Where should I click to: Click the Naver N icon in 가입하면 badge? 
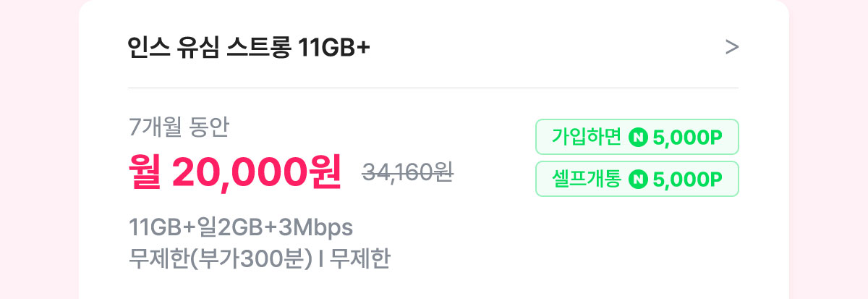point(638,137)
